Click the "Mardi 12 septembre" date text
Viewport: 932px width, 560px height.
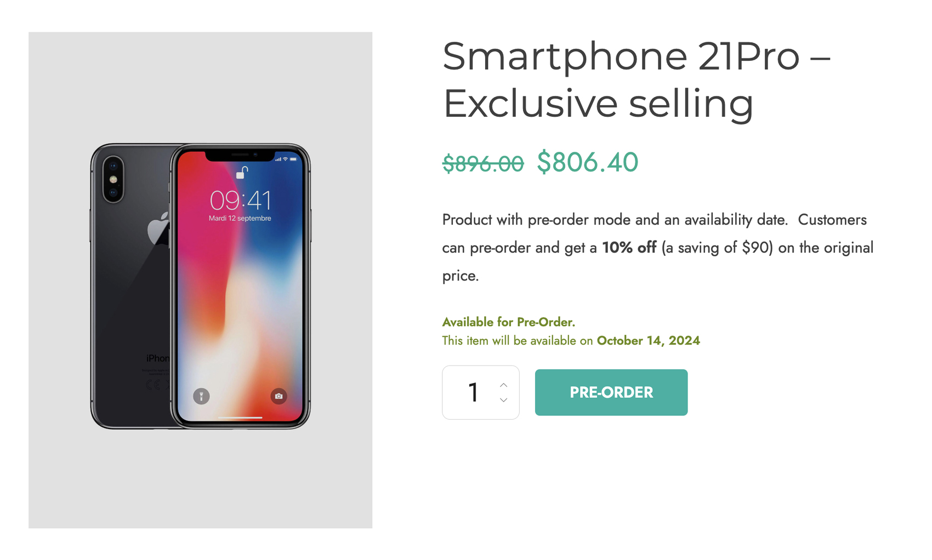(x=240, y=219)
